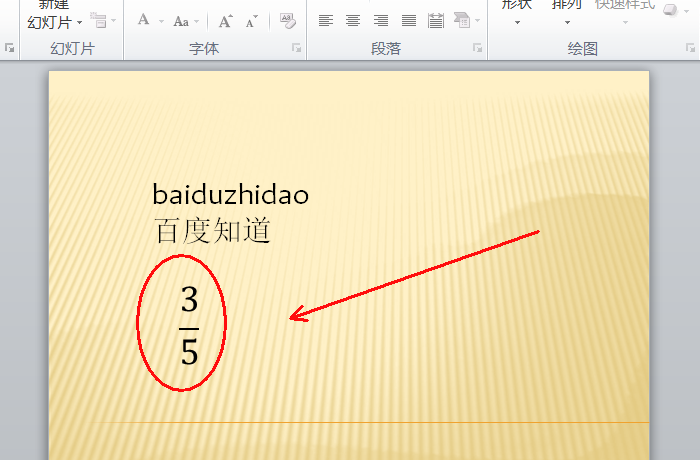Align text right
Screen dimensions: 700x460
coord(381,21)
